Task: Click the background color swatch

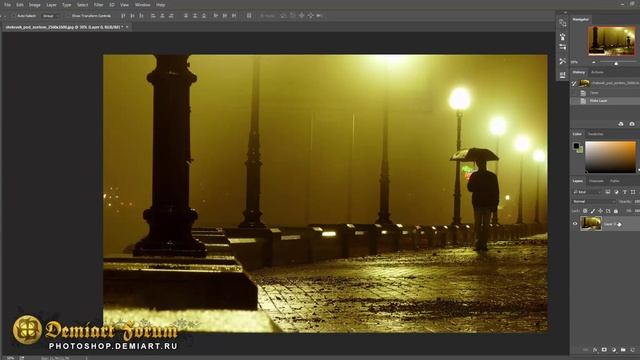Action: 580,149
